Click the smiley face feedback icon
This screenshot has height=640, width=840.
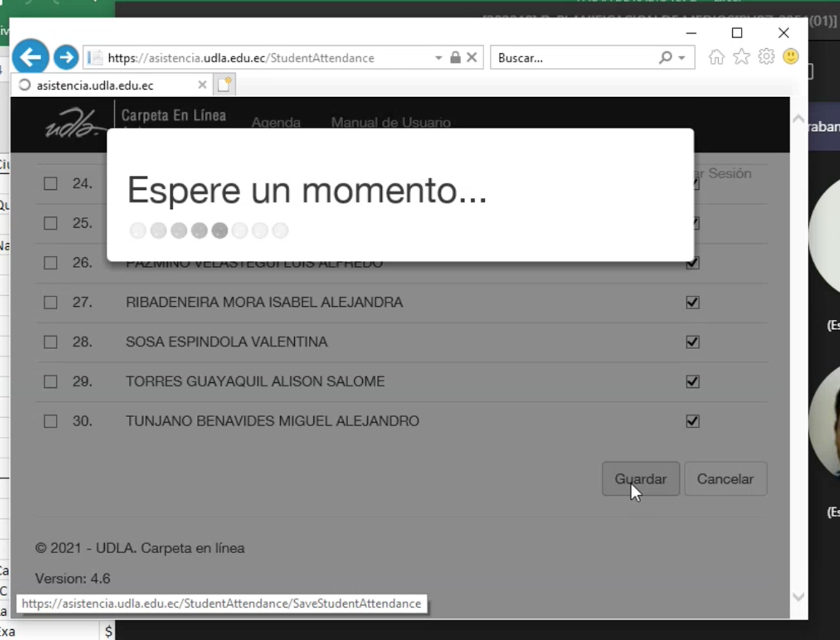790,57
